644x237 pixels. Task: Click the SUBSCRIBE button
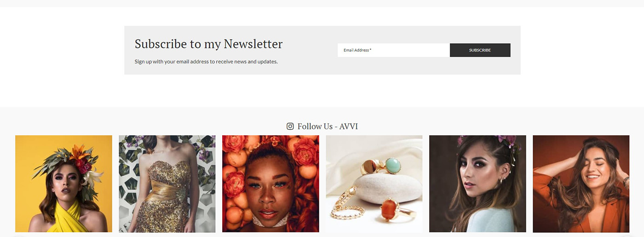click(x=480, y=50)
